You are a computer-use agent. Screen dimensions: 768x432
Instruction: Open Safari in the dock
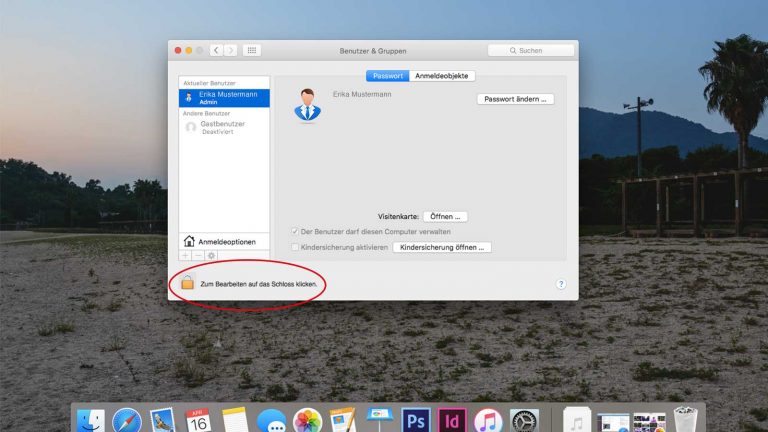point(127,420)
